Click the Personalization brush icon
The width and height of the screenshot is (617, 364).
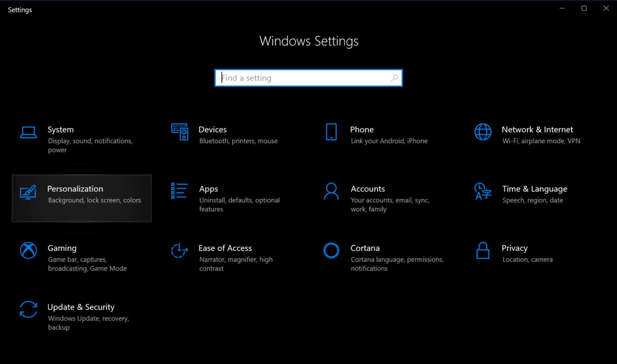pos(28,192)
